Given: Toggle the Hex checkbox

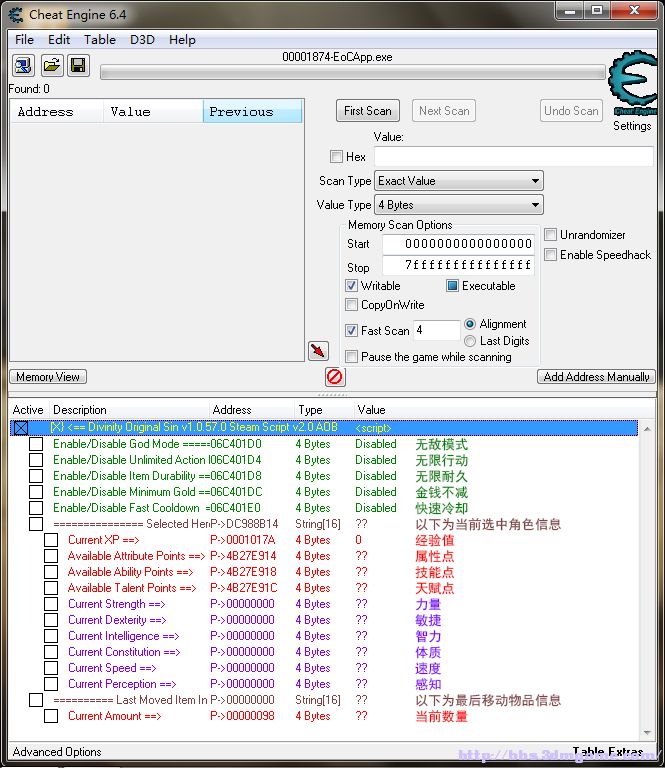Looking at the screenshot, I should coord(336,157).
